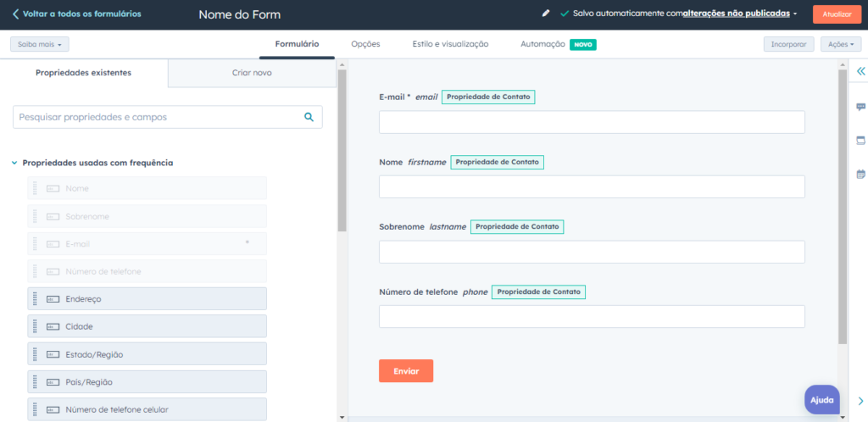The height and width of the screenshot is (422, 868).
Task: Click the left panel scroll down arrow
Action: pos(342,417)
